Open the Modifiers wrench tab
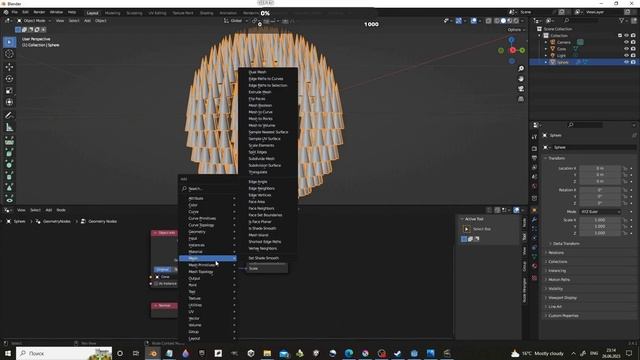The image size is (640, 360). [534, 220]
